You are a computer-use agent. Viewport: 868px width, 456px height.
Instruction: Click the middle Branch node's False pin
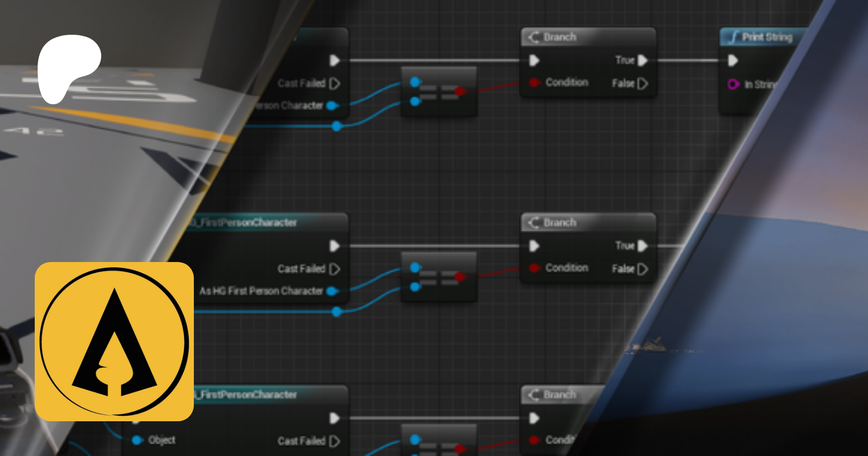pyautogui.click(x=642, y=269)
